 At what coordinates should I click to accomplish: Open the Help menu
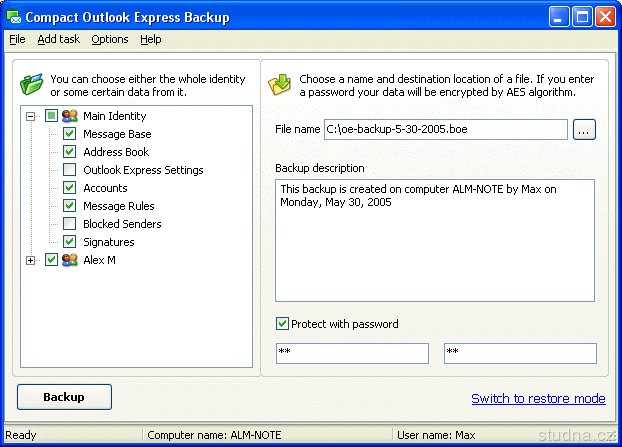click(x=151, y=39)
